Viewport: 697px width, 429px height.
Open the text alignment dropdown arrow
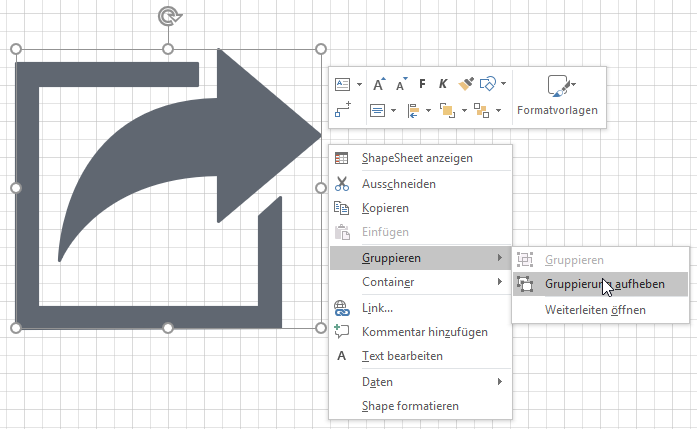pyautogui.click(x=394, y=110)
